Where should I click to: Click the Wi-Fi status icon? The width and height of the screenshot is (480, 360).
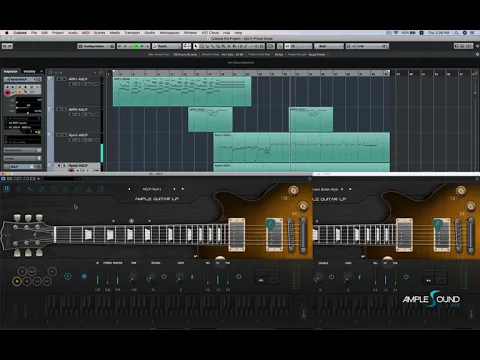pyautogui.click(x=396, y=33)
